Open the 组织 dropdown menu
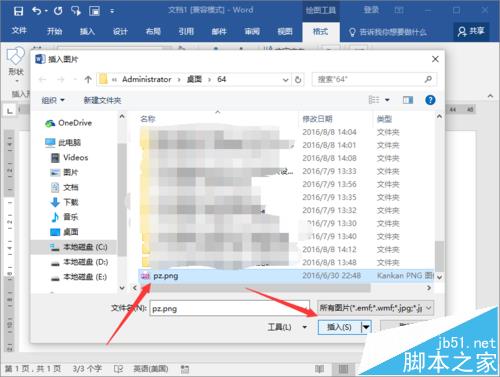 [53, 100]
